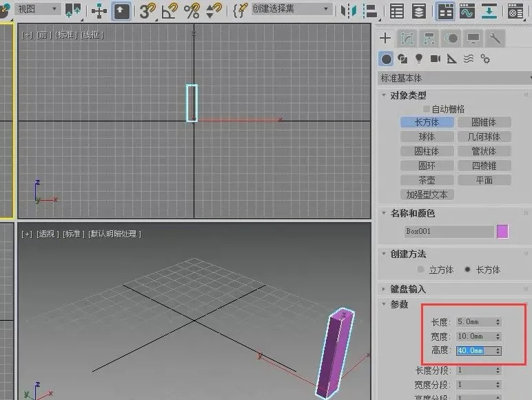Switch to the Utilities panel tab

pos(495,39)
